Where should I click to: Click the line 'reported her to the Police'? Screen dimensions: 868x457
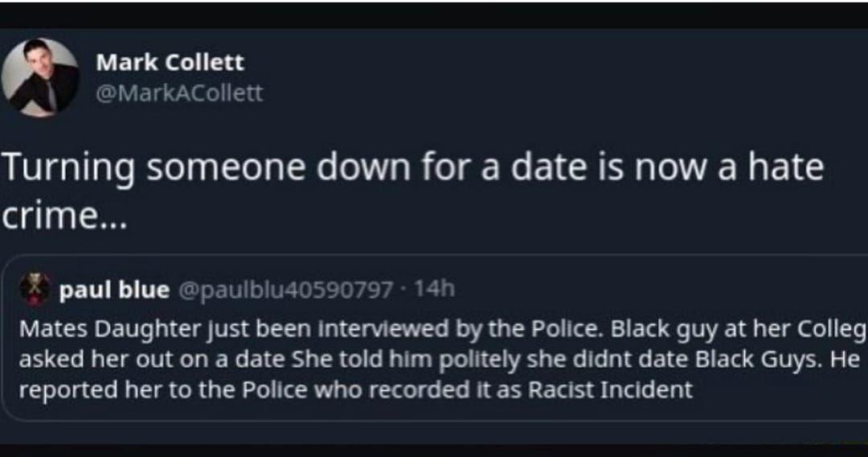click(x=356, y=390)
